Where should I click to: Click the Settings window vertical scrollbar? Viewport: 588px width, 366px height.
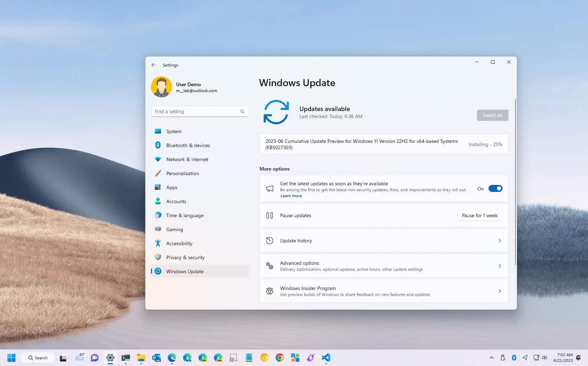(x=515, y=182)
